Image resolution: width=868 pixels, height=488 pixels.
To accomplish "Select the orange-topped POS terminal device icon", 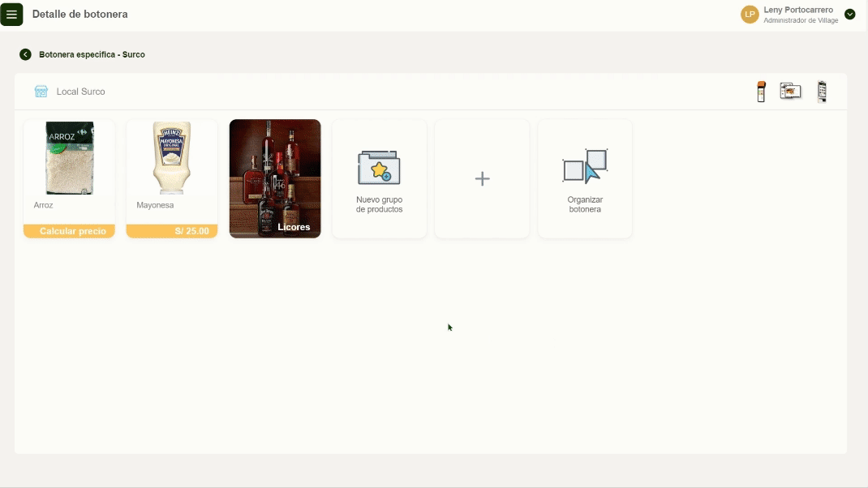I will pos(761,92).
